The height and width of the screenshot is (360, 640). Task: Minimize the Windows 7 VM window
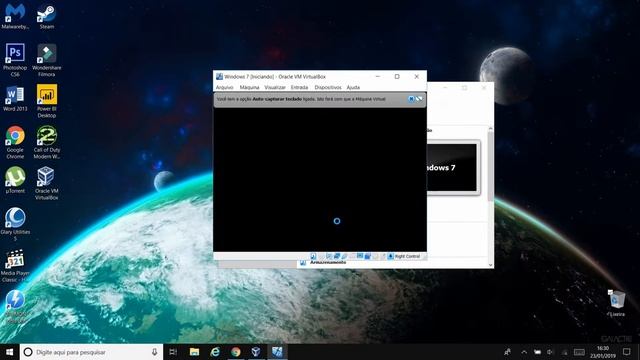(x=378, y=76)
